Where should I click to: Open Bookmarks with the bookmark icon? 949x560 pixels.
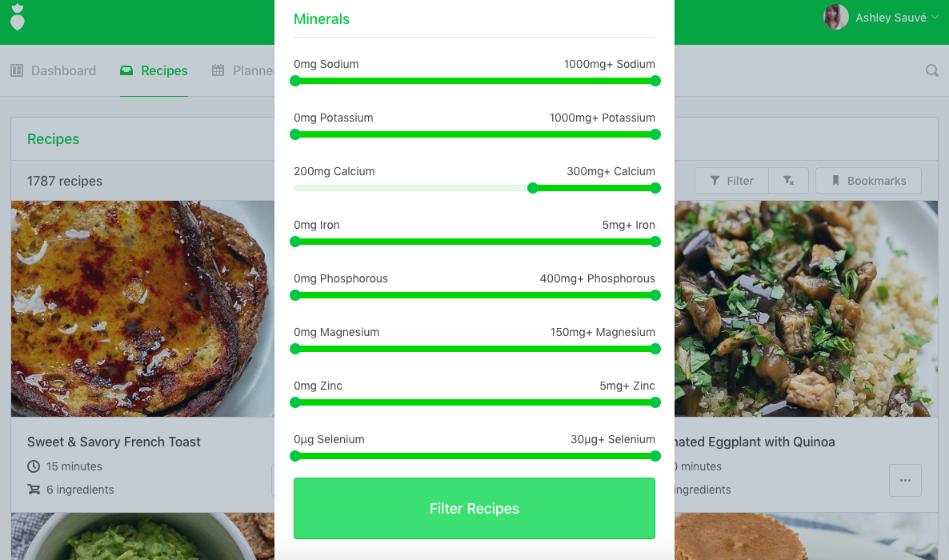click(868, 181)
